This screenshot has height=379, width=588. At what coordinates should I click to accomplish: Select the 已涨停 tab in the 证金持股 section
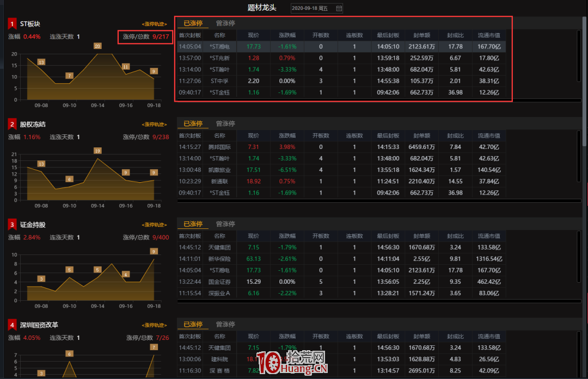193,224
